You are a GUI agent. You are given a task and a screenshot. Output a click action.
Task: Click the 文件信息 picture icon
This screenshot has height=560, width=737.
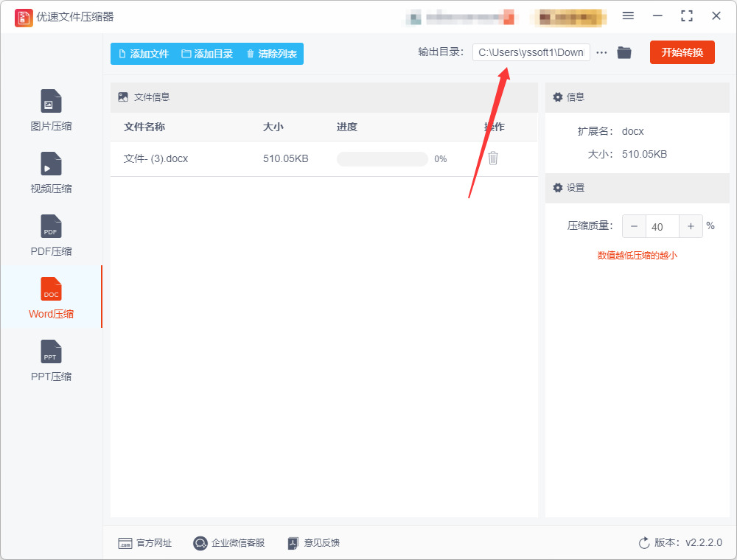123,97
